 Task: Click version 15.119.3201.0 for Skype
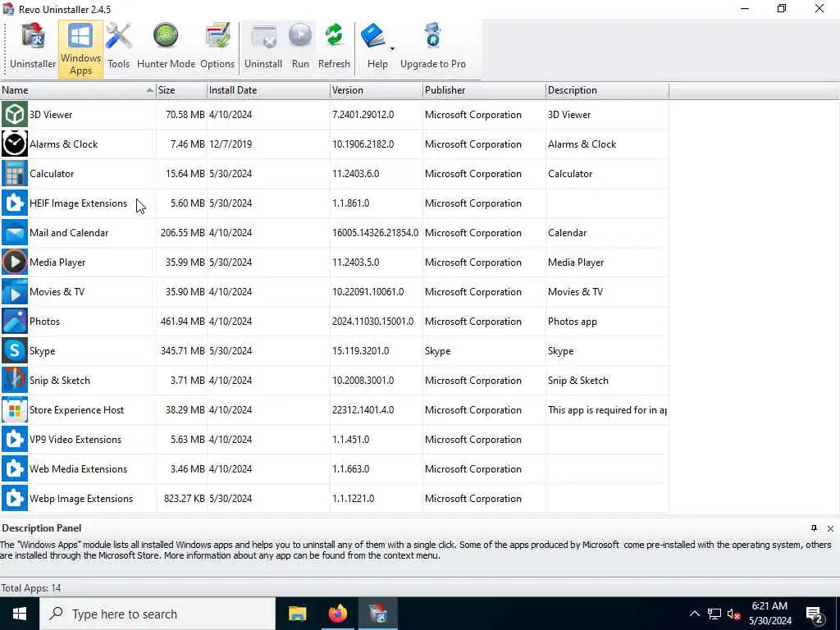pos(361,351)
